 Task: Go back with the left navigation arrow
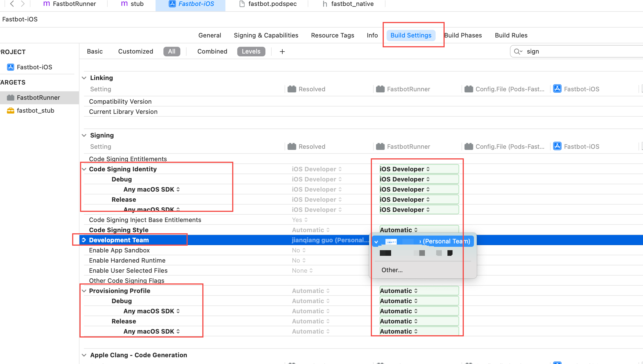pyautogui.click(x=12, y=4)
